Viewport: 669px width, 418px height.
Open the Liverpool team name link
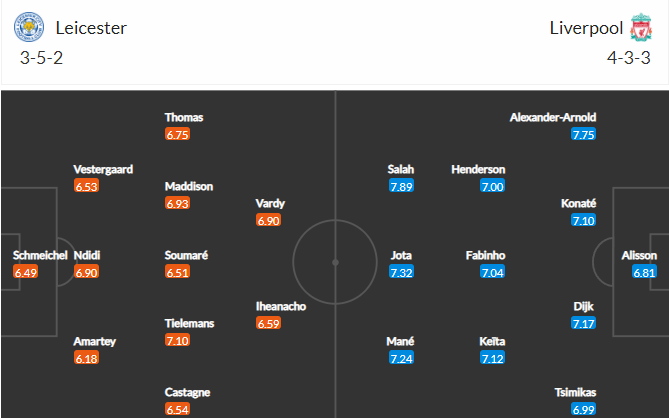pos(586,28)
